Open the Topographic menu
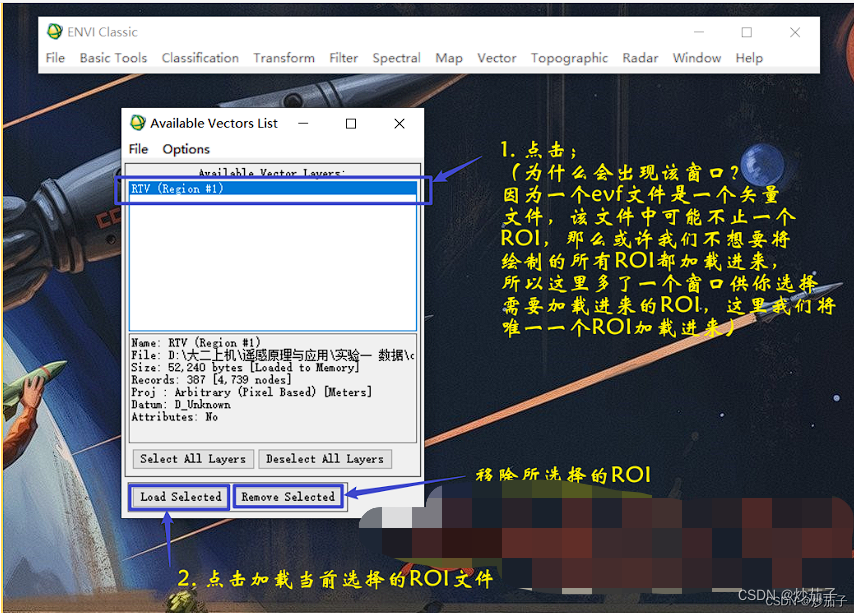The width and height of the screenshot is (854, 613). coord(569,58)
